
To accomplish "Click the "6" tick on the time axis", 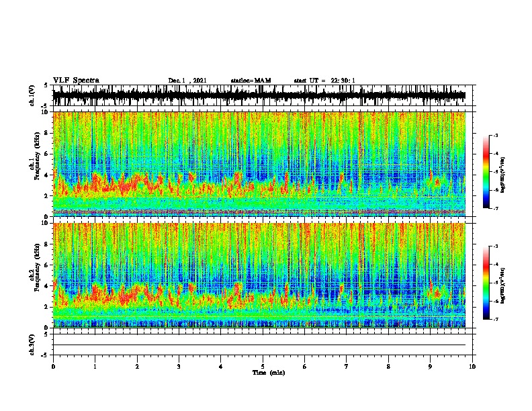I will 304,367.
